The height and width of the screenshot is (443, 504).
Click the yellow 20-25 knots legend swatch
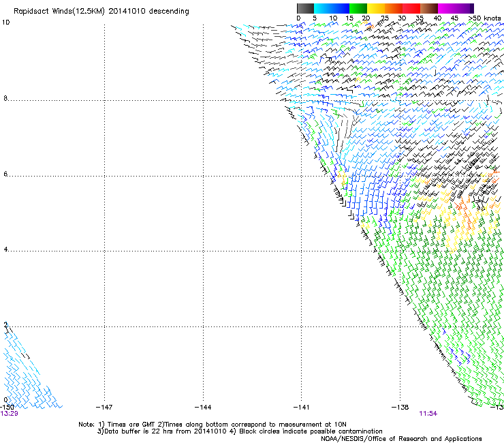[376, 9]
